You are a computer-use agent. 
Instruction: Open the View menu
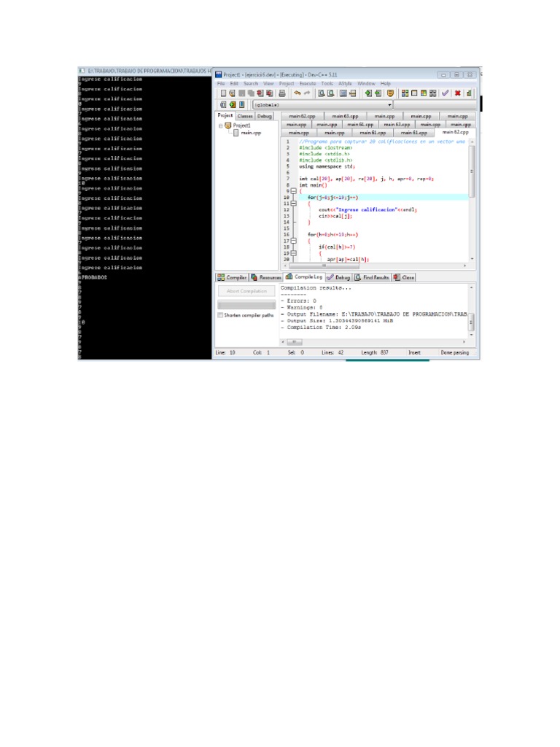coord(268,83)
